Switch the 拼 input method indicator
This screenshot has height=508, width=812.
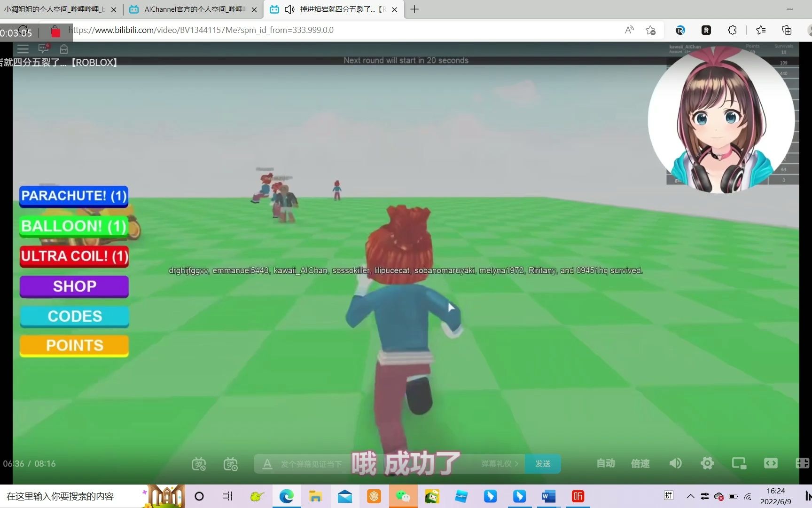[668, 495]
